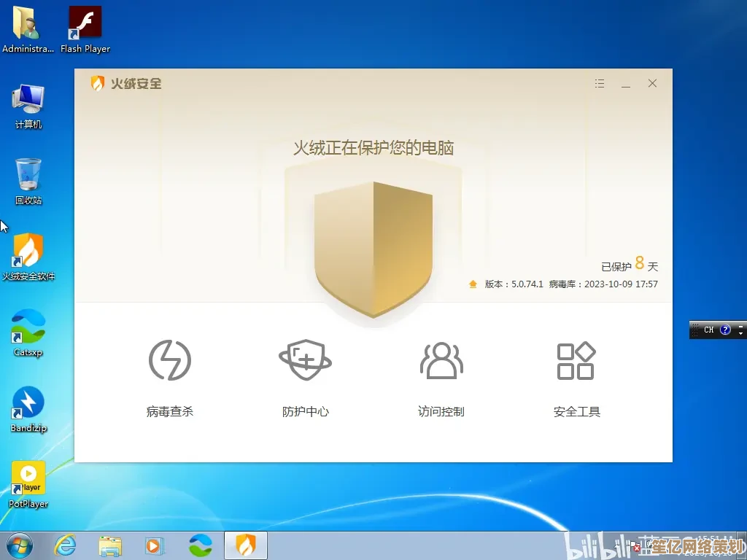747x560 pixels.
Task: Open the 安全工具 security tools squares icon
Action: [576, 360]
